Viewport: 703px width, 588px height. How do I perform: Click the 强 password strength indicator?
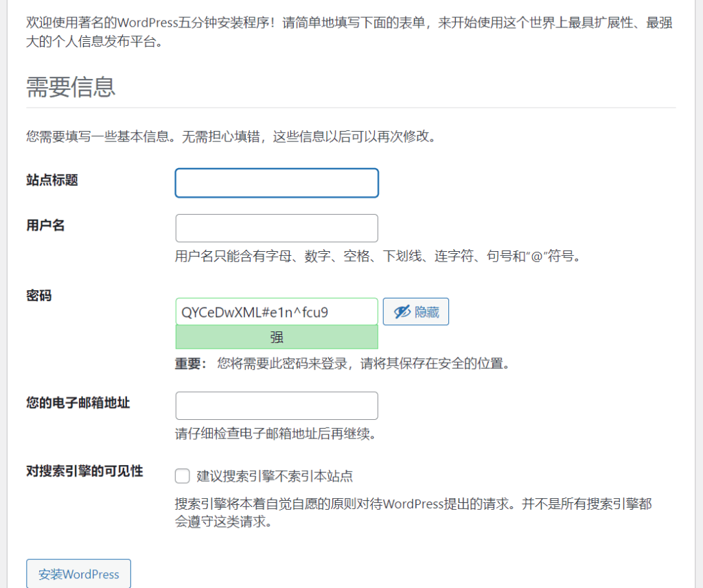point(277,337)
